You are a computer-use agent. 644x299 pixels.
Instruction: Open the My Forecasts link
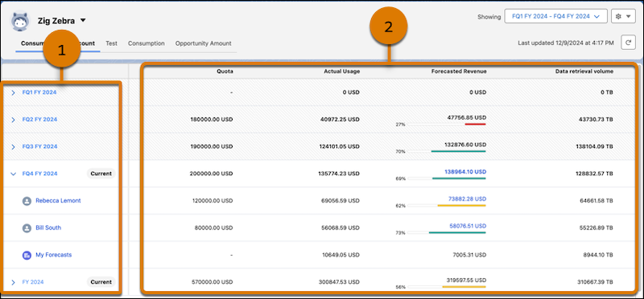point(54,255)
